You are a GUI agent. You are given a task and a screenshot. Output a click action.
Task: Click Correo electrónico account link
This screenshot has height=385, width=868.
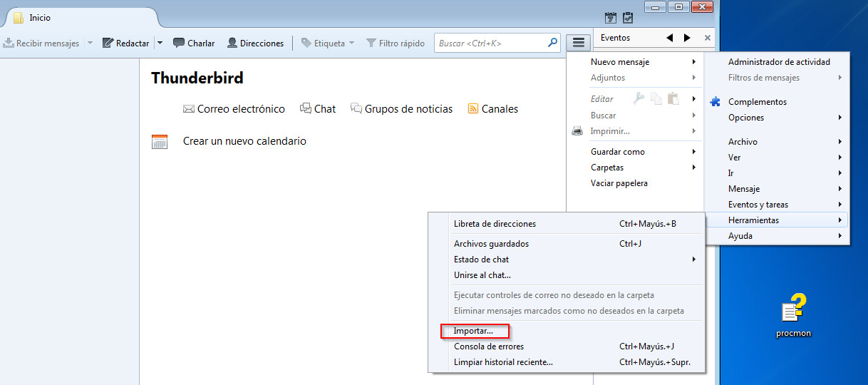(241, 109)
